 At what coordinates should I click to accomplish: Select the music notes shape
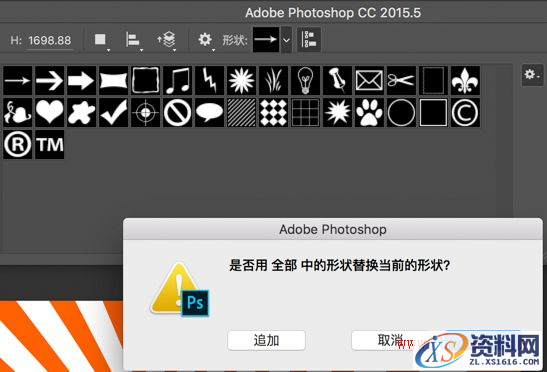[x=178, y=81]
